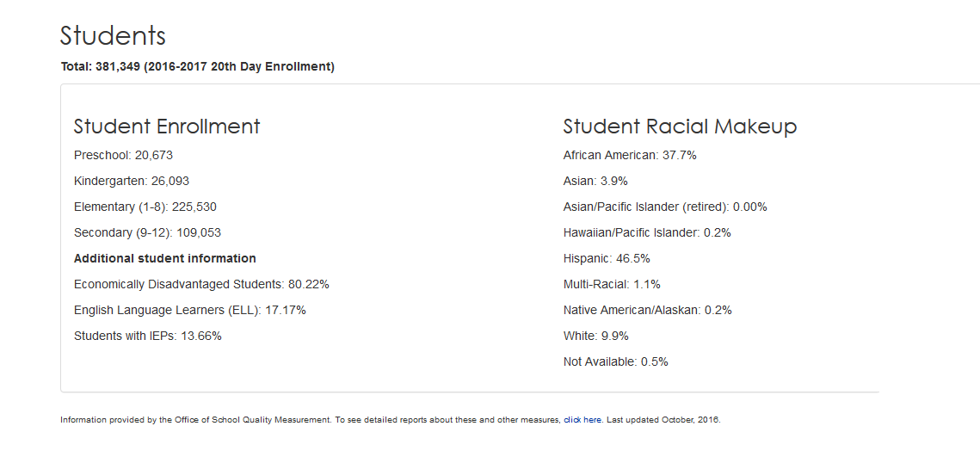Viewport: 980px width, 457px height.
Task: Click the Hawaiian/Pacific Islander: 0.2% entry
Action: point(647,232)
